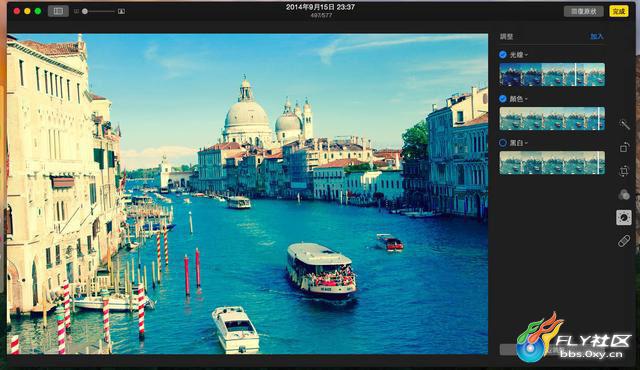Expand the 黑白 disclosure arrow
This screenshot has height=370, width=640.
tap(526, 143)
